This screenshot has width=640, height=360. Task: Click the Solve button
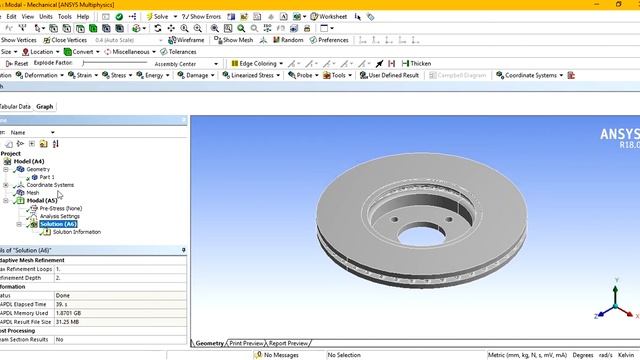point(157,16)
